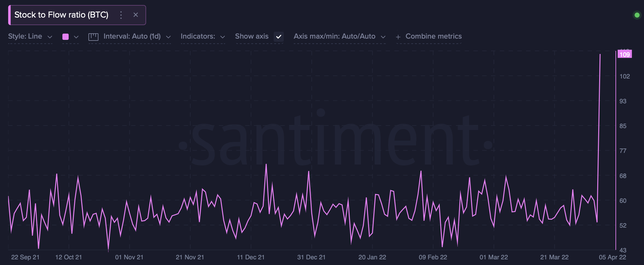The height and width of the screenshot is (265, 644).
Task: Click the plus icon beside Combine metrics
Action: 398,37
